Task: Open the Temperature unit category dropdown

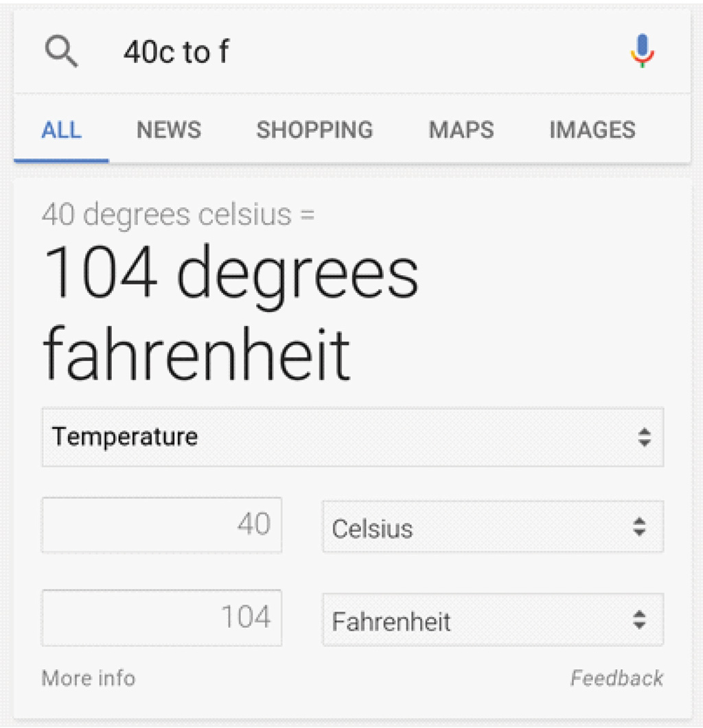Action: pos(353,437)
